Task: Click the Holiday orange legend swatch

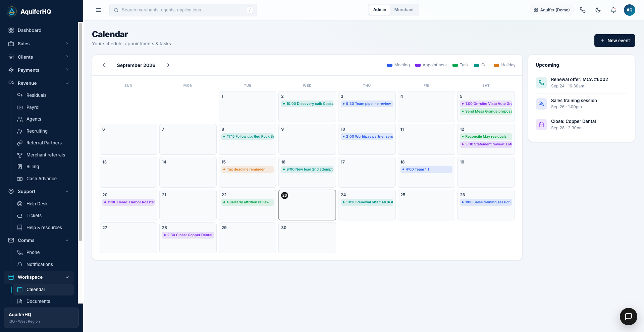Action: point(496,65)
